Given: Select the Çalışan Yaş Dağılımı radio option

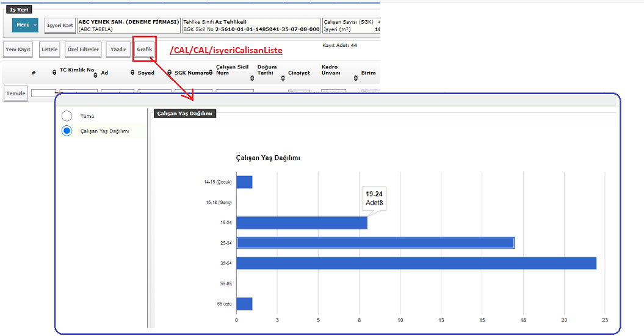Looking at the screenshot, I should click(x=67, y=131).
